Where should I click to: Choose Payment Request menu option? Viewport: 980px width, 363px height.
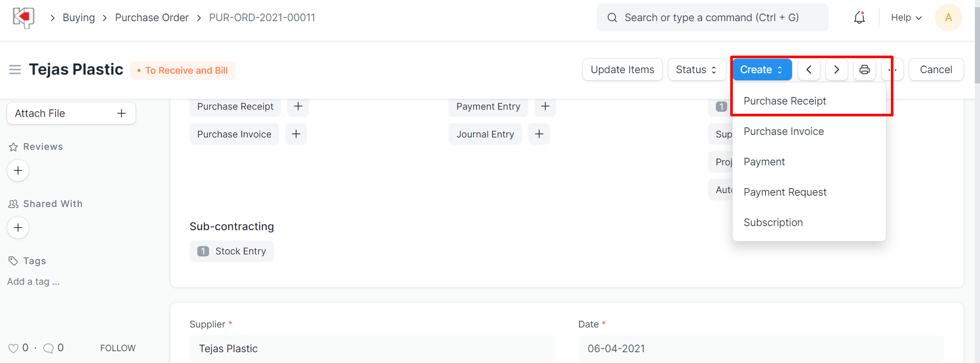(x=785, y=192)
